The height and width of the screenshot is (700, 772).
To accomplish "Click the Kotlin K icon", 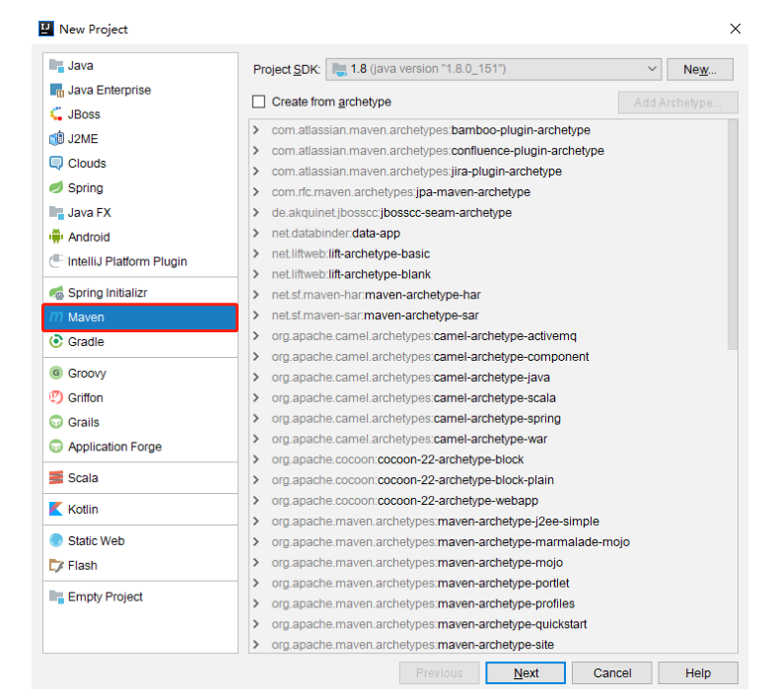I will [x=56, y=510].
